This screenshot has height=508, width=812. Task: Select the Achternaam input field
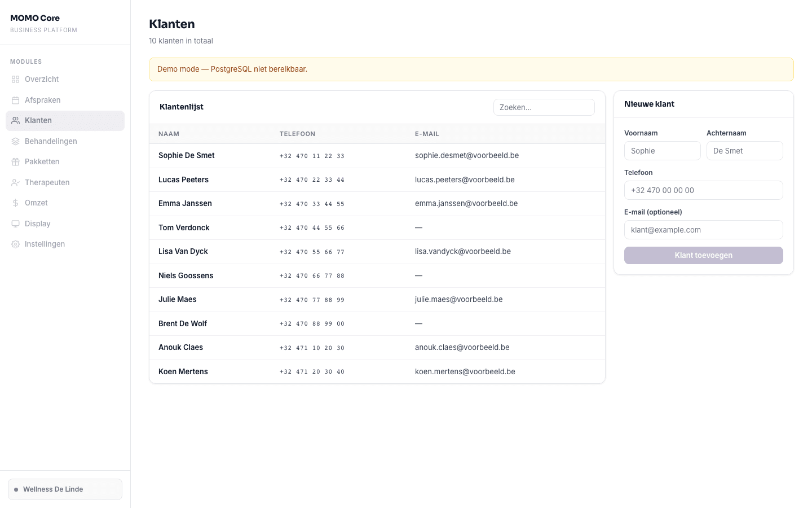coord(744,151)
